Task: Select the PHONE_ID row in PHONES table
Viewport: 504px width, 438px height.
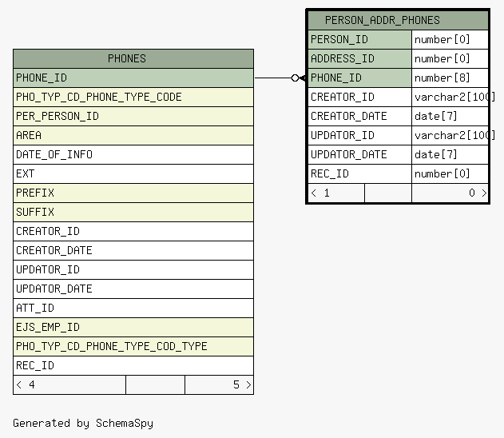Action: [133, 78]
